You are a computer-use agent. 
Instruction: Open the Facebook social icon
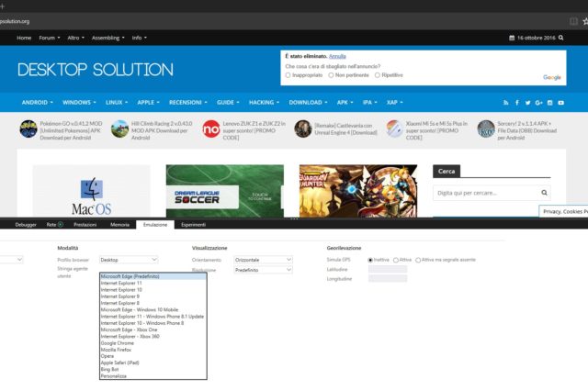tap(517, 103)
